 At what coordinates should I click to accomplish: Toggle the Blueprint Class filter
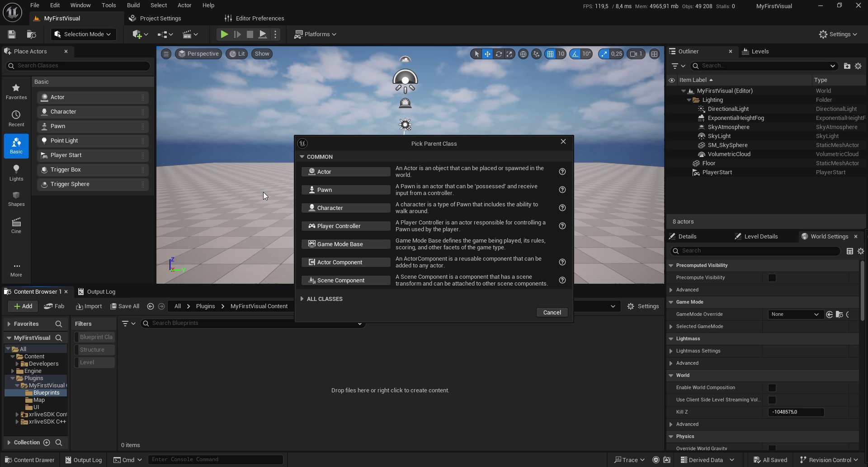pos(94,337)
